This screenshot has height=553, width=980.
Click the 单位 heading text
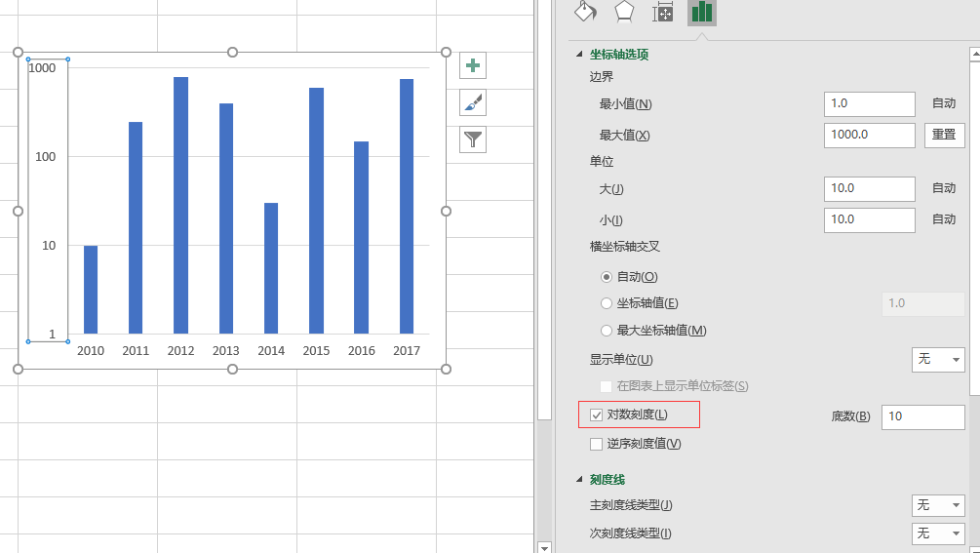602,162
